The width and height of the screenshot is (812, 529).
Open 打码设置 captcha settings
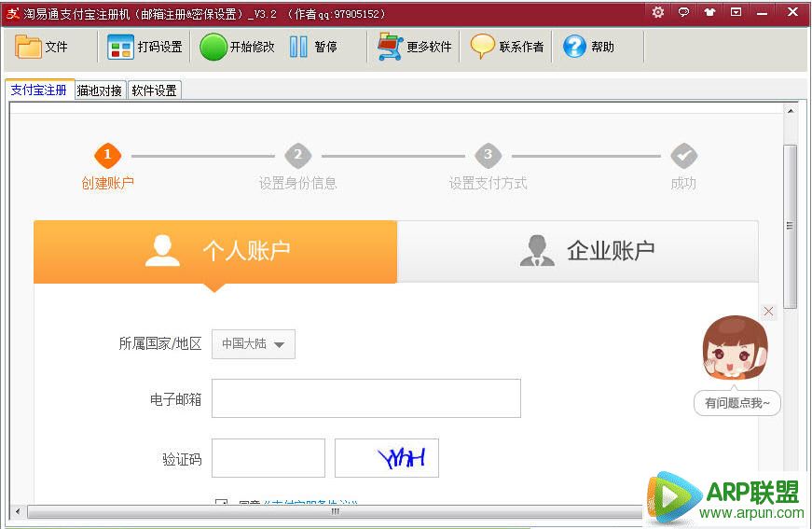click(145, 47)
